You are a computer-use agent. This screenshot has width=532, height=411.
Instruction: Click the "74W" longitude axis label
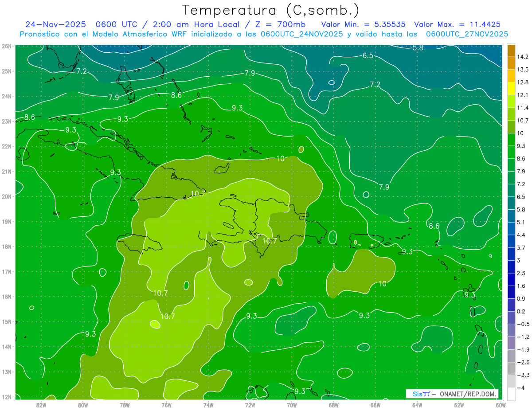coord(208,405)
